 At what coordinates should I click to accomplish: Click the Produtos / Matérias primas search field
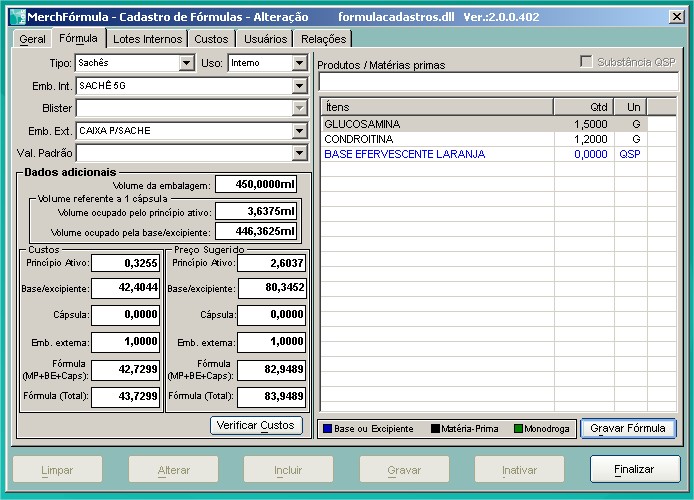(x=497, y=82)
